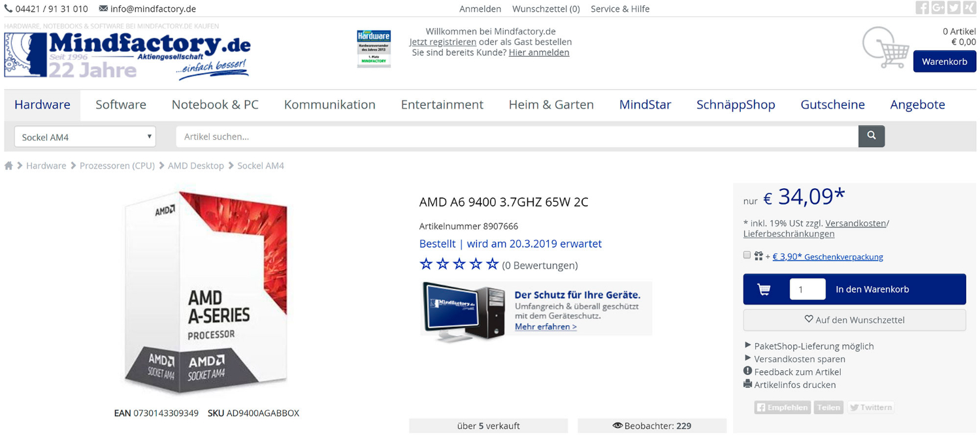Open the MindStar menu item

(x=645, y=105)
